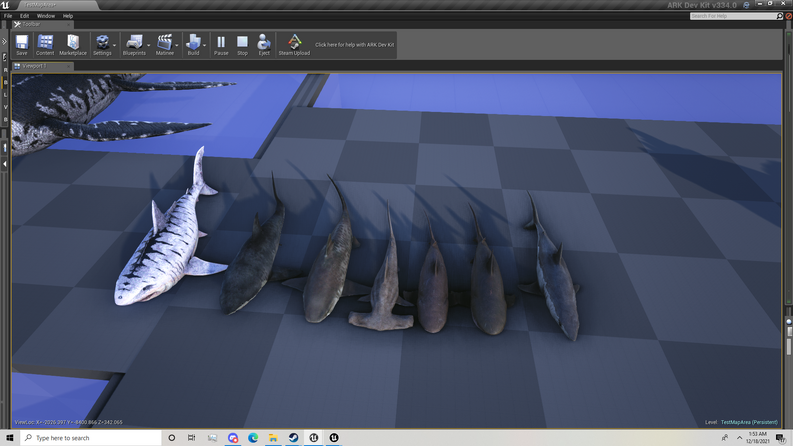Click the taskbar clock showing 1:53 AM
793x446 pixels.
pos(758,437)
